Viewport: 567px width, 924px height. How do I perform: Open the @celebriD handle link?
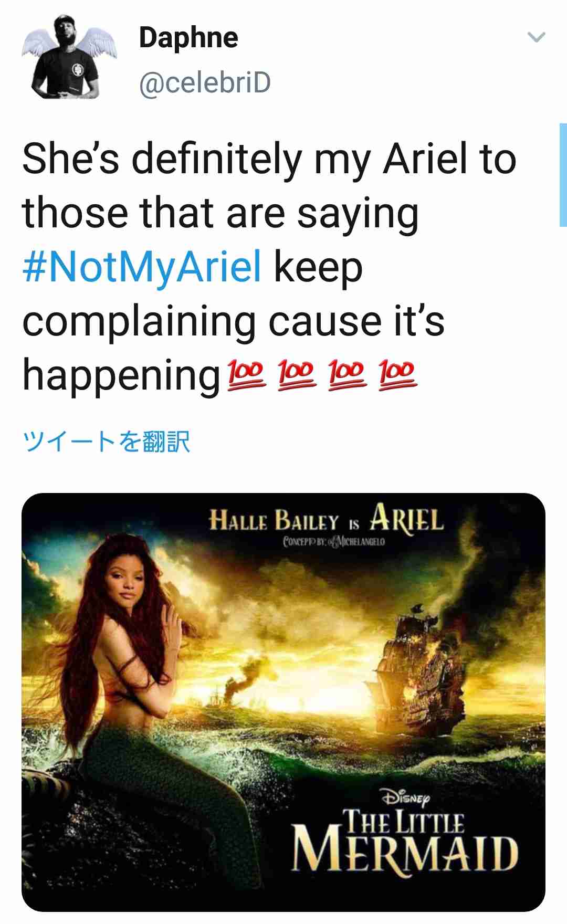pyautogui.click(x=205, y=83)
